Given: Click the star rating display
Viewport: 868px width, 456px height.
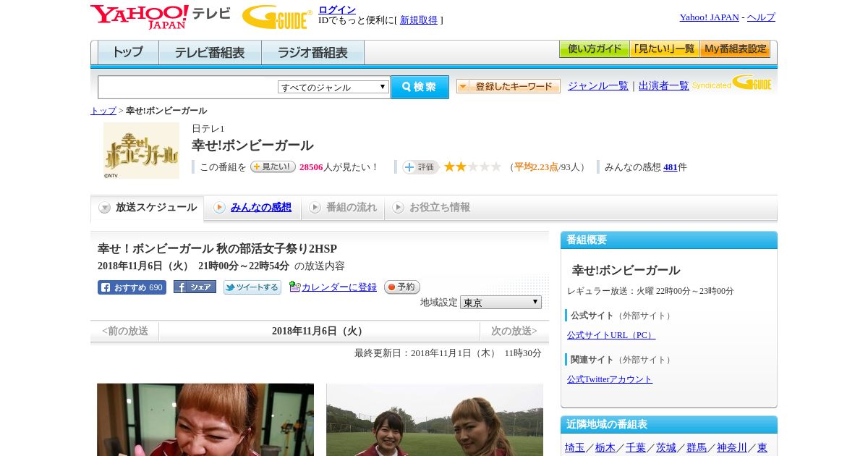Looking at the screenshot, I should [x=472, y=166].
